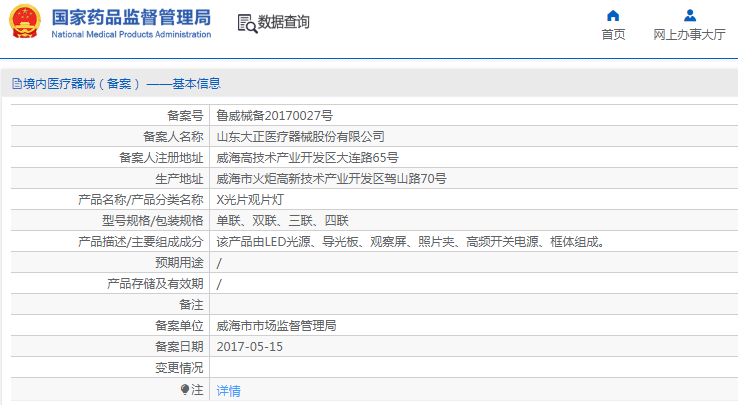Click the 威海市市场监督管理局 filing authority
The height and width of the screenshot is (405, 738).
click(276, 326)
